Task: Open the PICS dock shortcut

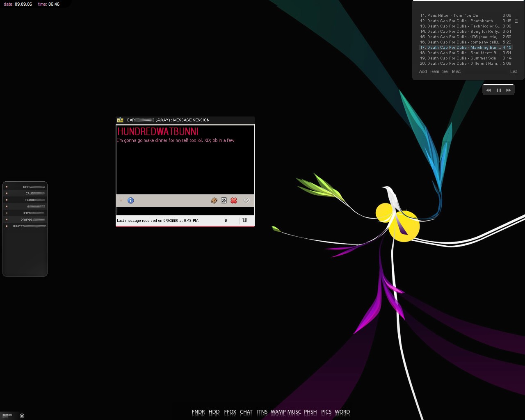Action: [326, 412]
